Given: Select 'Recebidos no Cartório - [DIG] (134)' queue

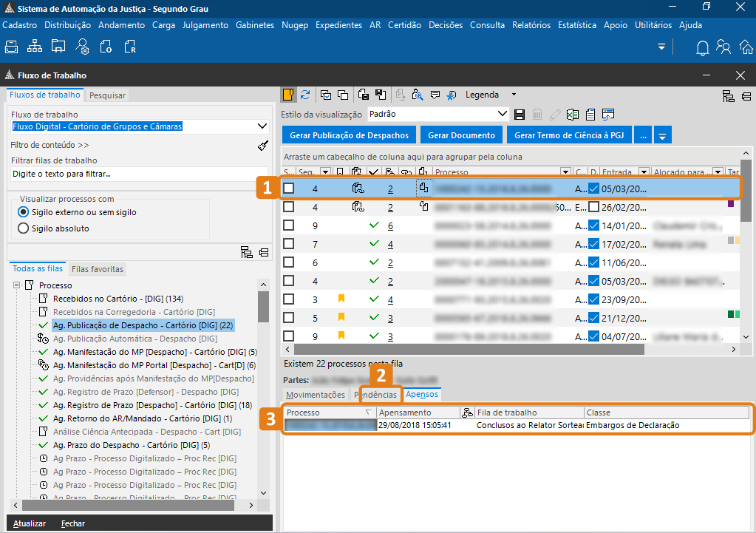Looking at the screenshot, I should coord(118,299).
